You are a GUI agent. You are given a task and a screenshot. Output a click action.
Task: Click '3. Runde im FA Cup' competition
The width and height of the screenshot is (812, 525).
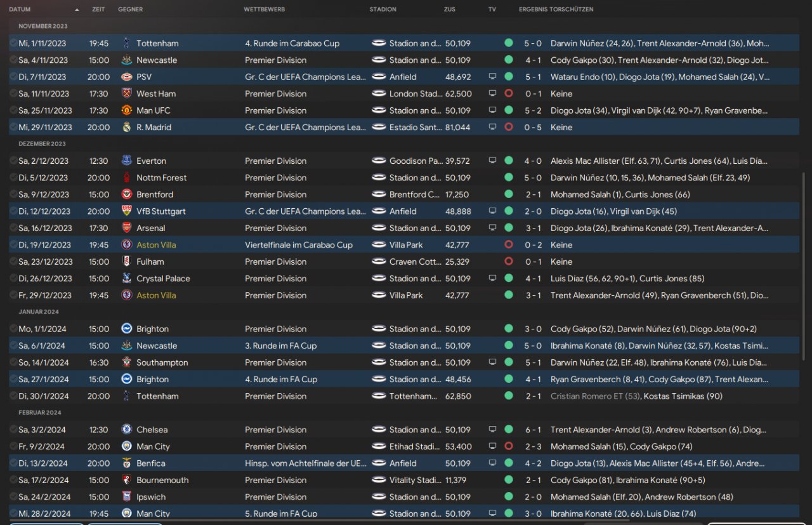[x=281, y=346]
